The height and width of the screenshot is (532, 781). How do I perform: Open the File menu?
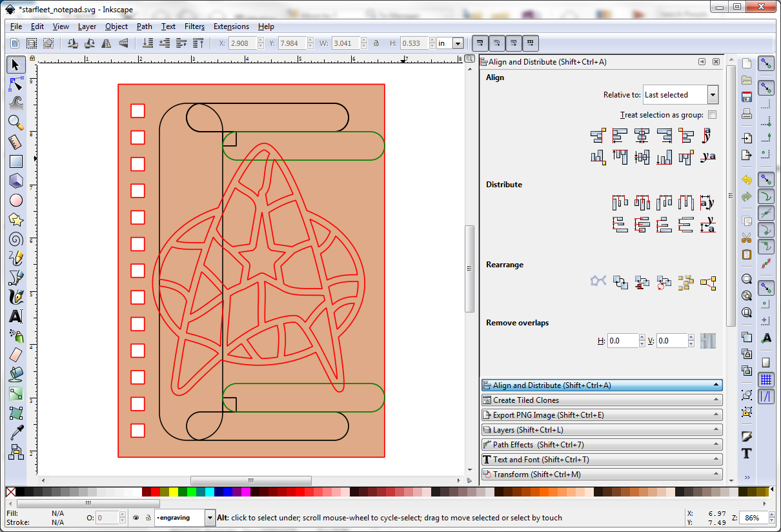point(16,26)
